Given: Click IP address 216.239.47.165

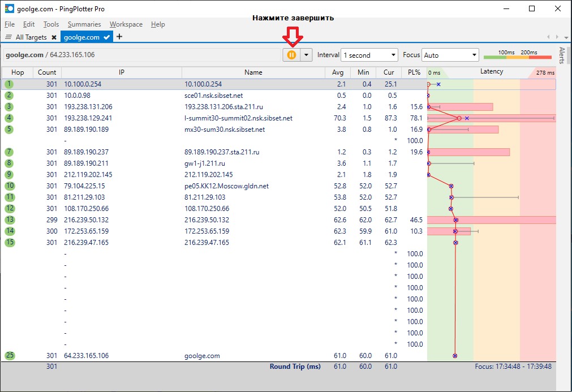Looking at the screenshot, I should [86, 243].
